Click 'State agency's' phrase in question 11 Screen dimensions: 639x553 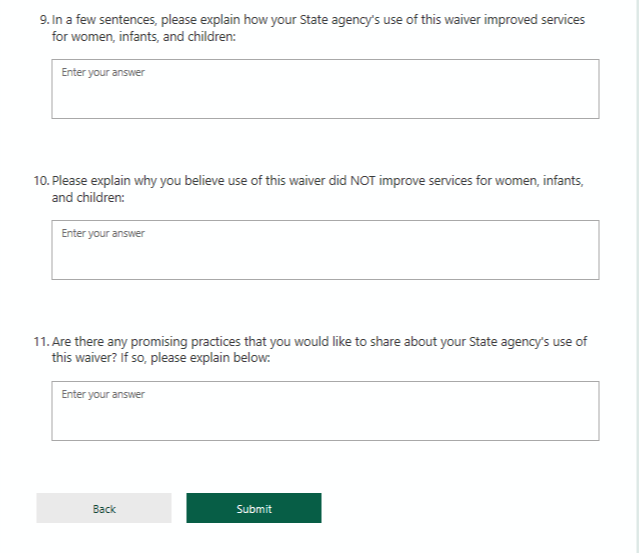tap(506, 342)
